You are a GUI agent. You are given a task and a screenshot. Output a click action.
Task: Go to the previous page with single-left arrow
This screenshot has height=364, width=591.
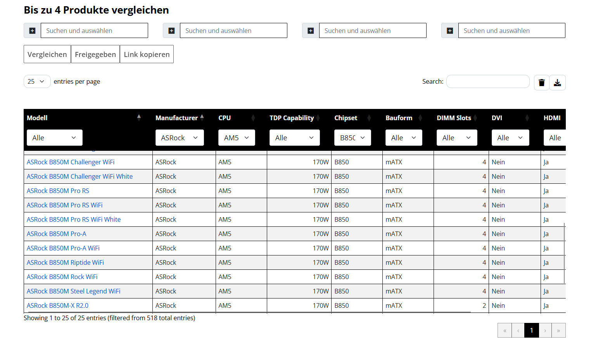point(518,330)
